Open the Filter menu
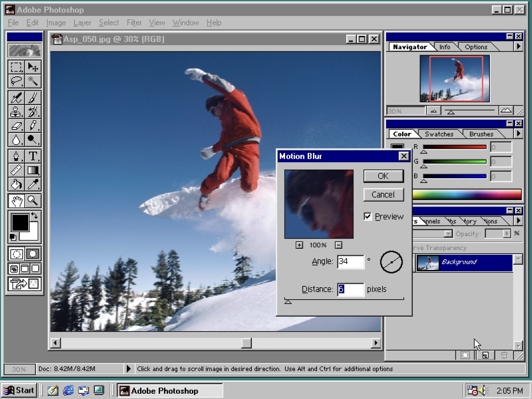The width and height of the screenshot is (532, 399). click(134, 23)
